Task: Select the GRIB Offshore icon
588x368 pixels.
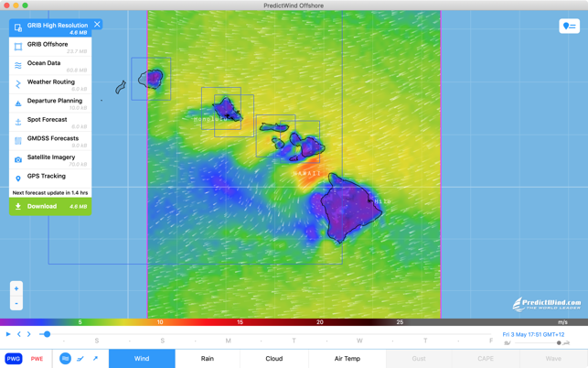Action: (x=18, y=47)
